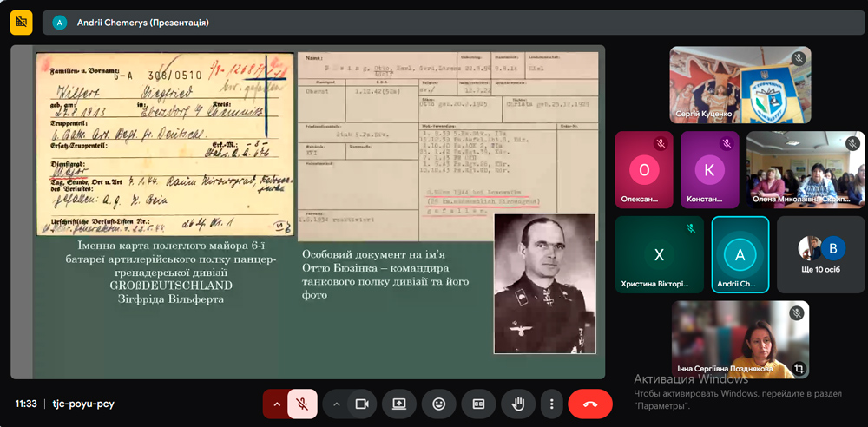The height and width of the screenshot is (427, 868).
Task: Click the Present now screen share icon
Action: [399, 404]
